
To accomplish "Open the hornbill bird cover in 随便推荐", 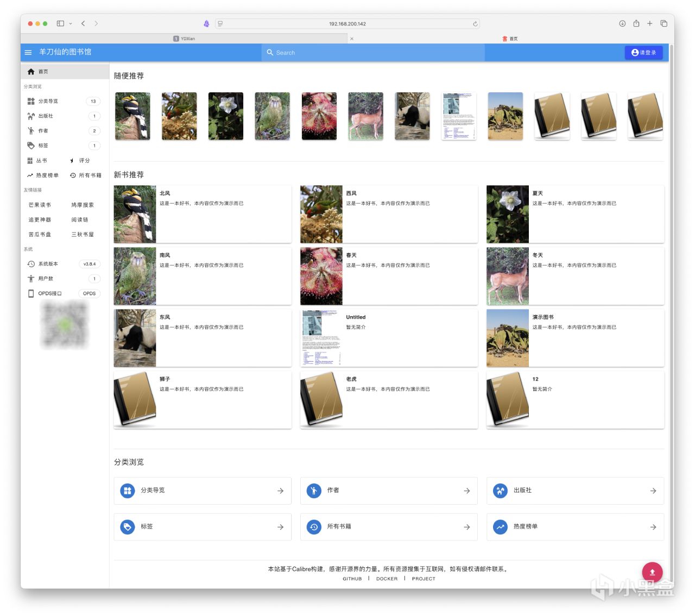I will (x=132, y=116).
